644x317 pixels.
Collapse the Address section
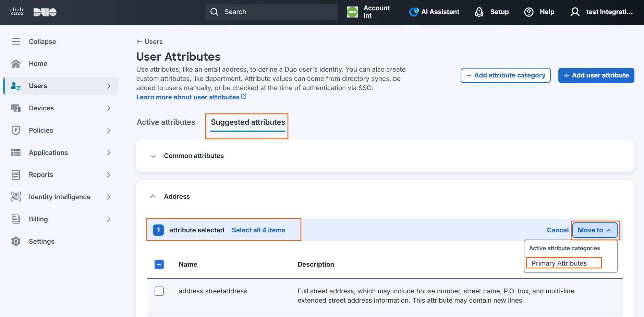pyautogui.click(x=153, y=196)
